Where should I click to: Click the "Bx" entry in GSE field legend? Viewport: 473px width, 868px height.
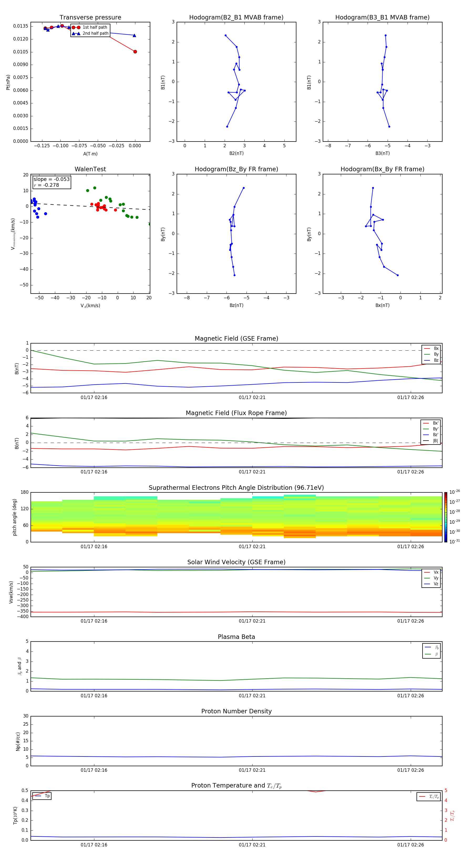(x=431, y=349)
